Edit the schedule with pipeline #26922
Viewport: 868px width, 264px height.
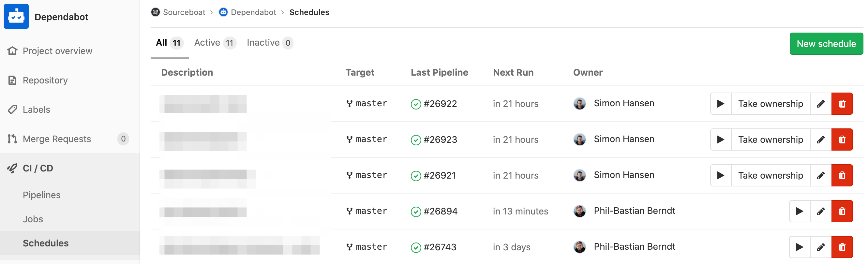(820, 104)
